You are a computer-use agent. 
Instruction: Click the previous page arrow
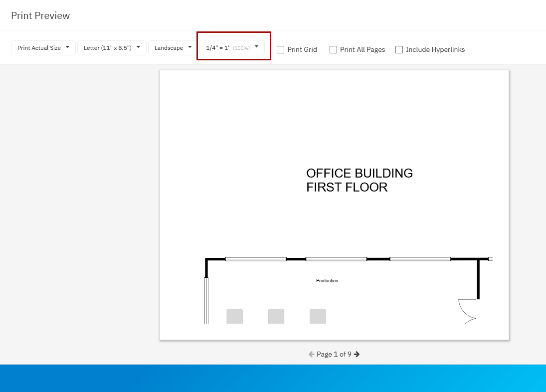click(x=311, y=354)
